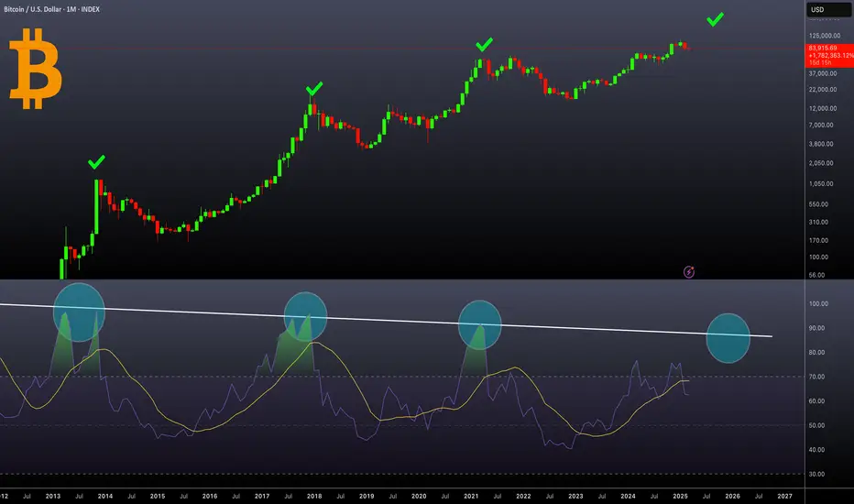This screenshot has height=504, width=854.
Task: Click the 2019 label on time axis
Action: pyautogui.click(x=367, y=497)
